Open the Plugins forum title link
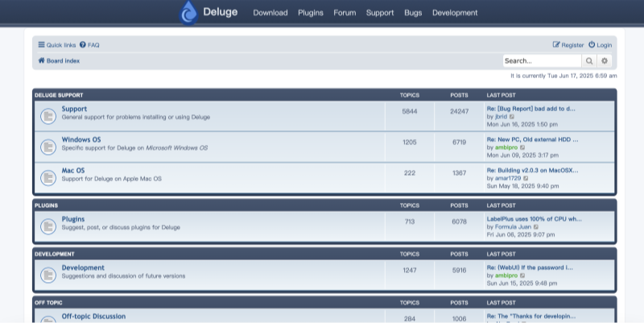The height and width of the screenshot is (323, 644). tap(73, 219)
